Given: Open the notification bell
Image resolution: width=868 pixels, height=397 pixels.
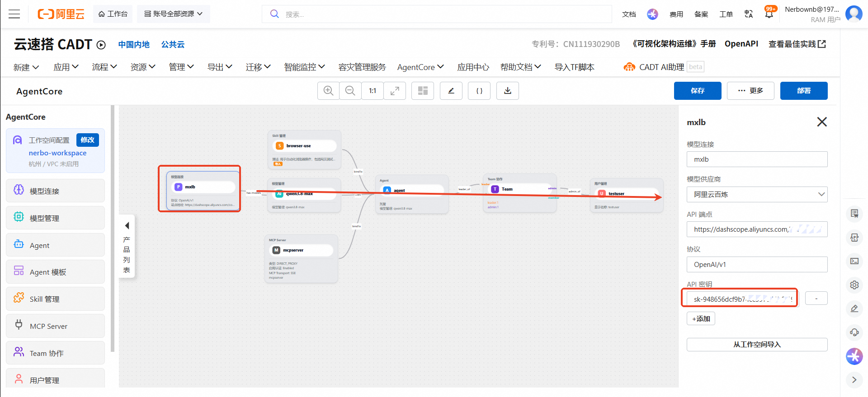Looking at the screenshot, I should [769, 14].
